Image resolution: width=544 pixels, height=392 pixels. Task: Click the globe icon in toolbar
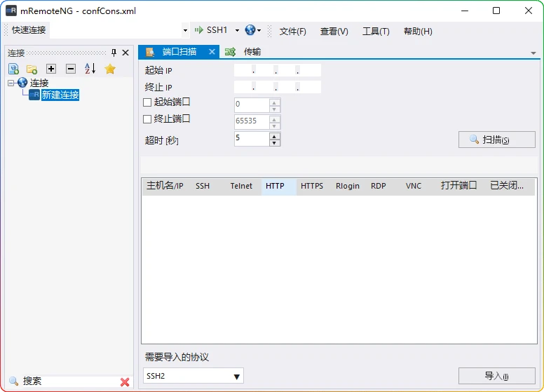(250, 30)
